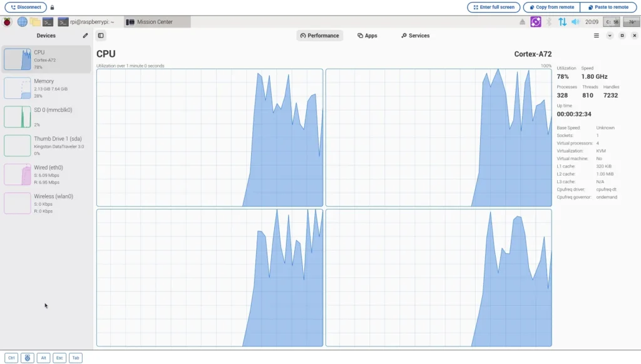
Task: Click the Esc key button
Action: click(x=59, y=358)
